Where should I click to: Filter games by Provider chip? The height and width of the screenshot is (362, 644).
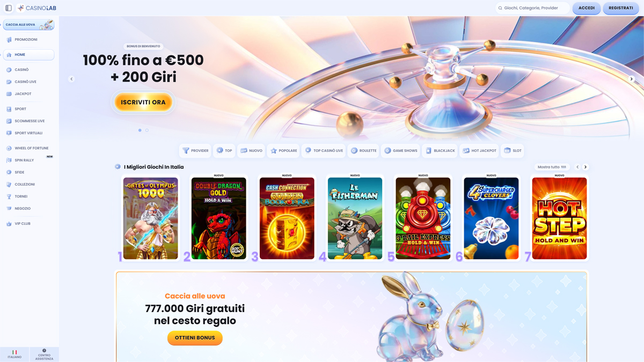click(195, 151)
